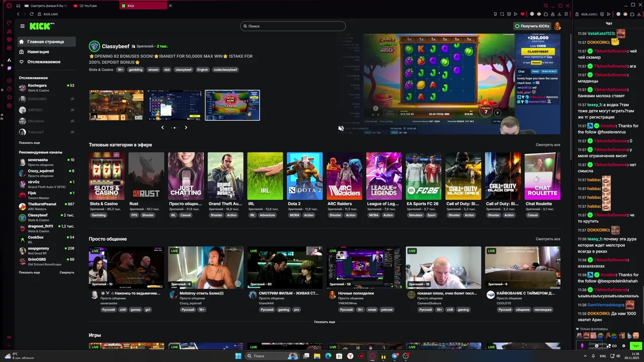Open the purple emote icon in the chat input
Image resolution: width=644 pixels, height=362 pixels.
(582, 346)
